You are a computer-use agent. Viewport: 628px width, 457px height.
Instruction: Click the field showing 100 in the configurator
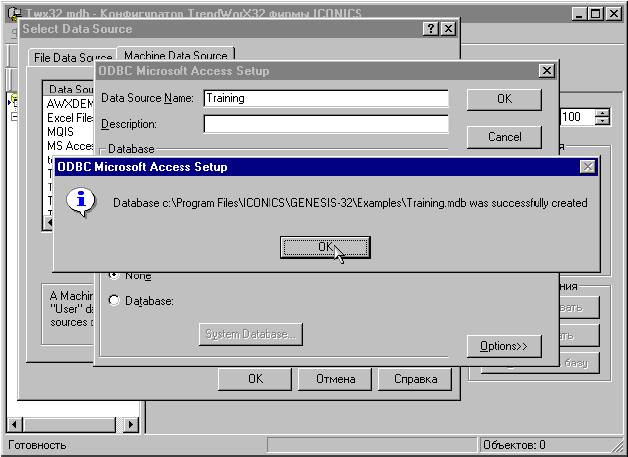tap(578, 117)
